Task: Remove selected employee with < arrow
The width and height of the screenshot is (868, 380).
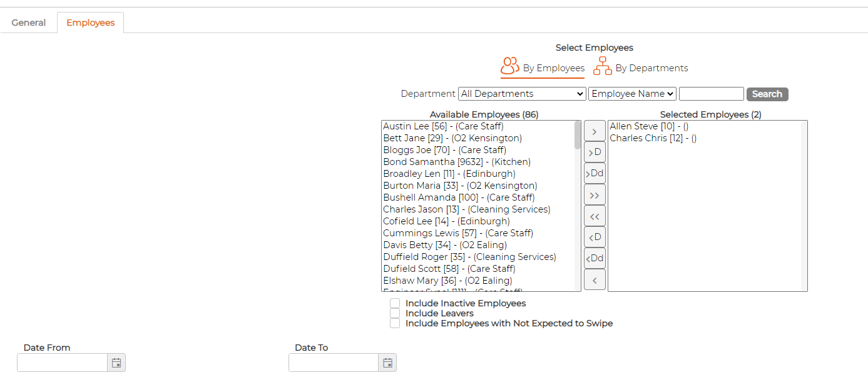Action: 595,280
